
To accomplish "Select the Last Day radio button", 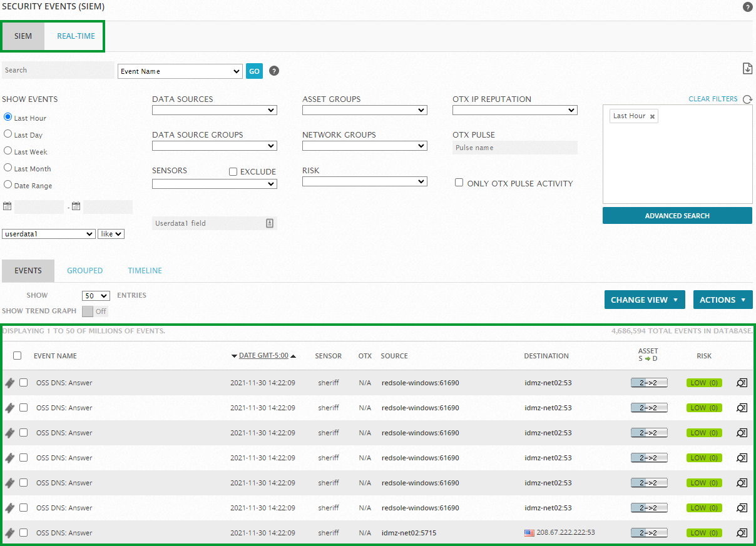I will coord(8,134).
